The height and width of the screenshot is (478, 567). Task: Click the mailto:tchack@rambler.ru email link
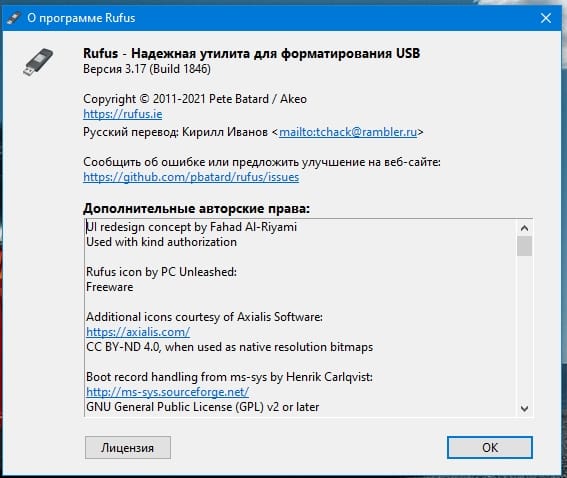348,132
